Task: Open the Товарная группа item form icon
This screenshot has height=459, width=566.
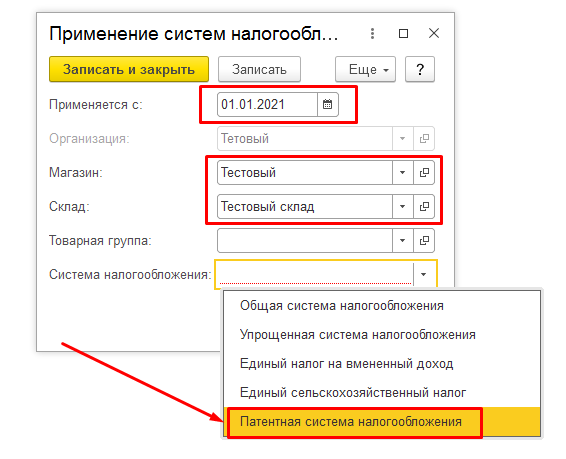Action: pos(424,240)
